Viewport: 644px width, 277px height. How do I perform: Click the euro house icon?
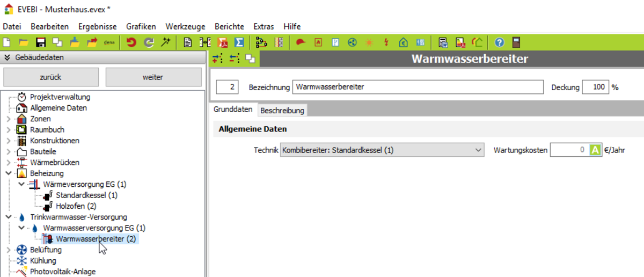[x=404, y=42]
